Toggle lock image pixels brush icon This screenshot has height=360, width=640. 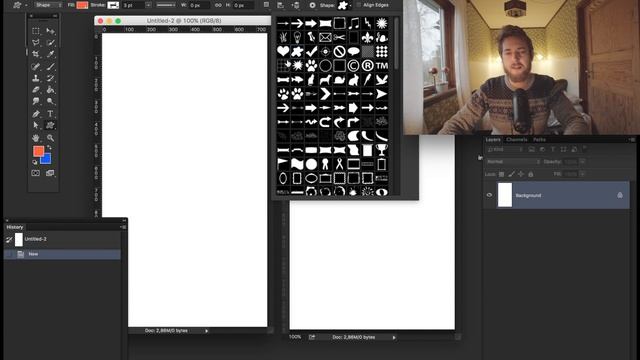511,174
